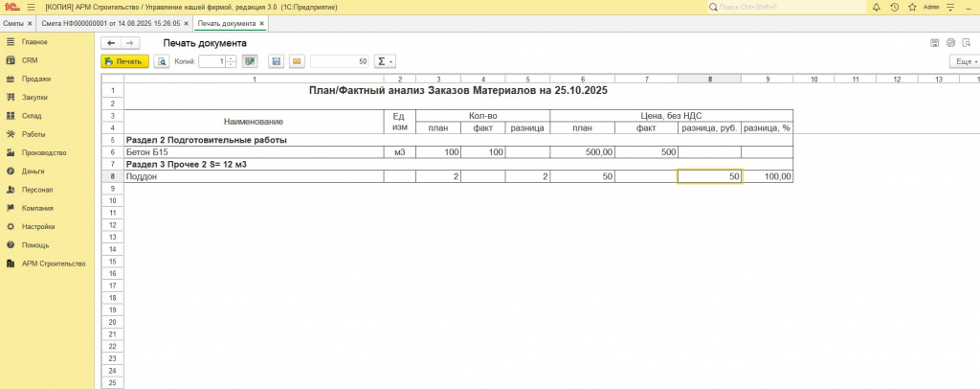Close the Сметы tab

(x=30, y=23)
